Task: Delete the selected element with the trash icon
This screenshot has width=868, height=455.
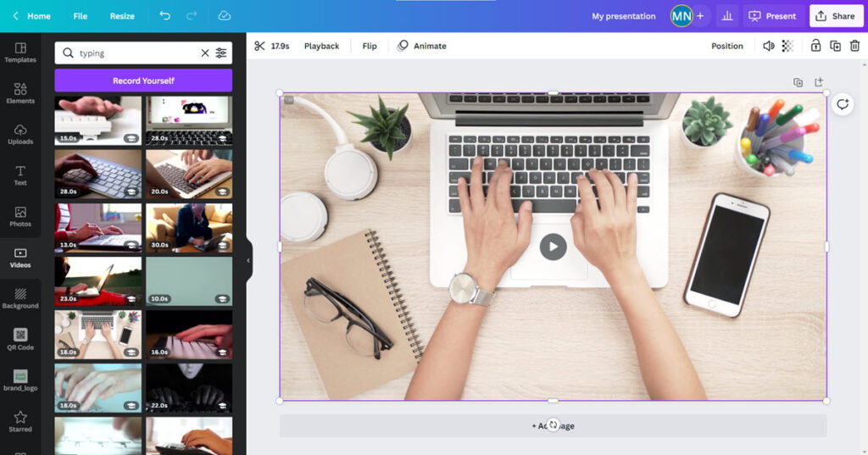Action: [x=854, y=46]
